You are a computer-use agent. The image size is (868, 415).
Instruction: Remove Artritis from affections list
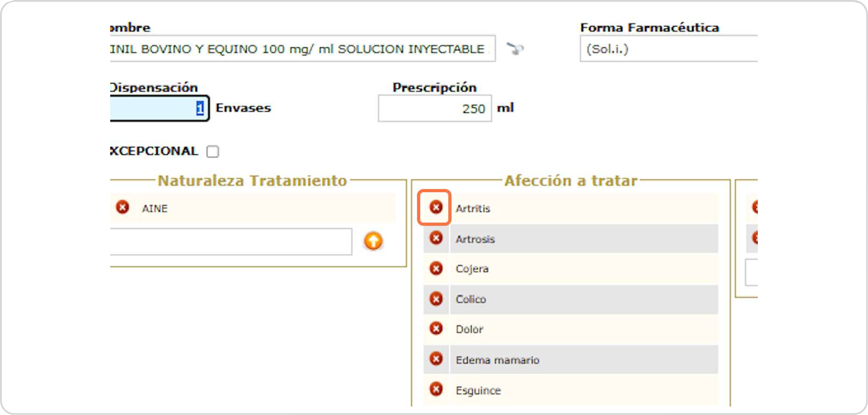[436, 207]
